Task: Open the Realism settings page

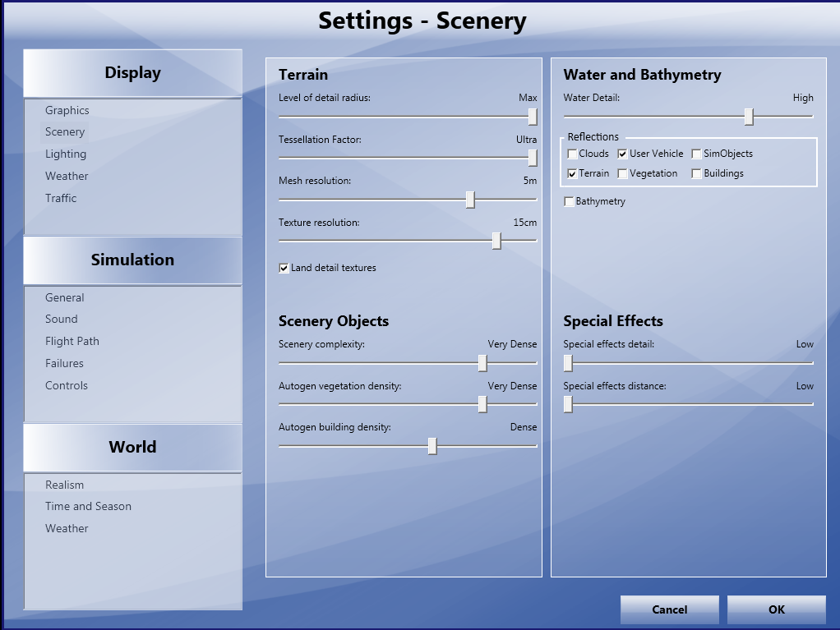Action: (x=64, y=485)
